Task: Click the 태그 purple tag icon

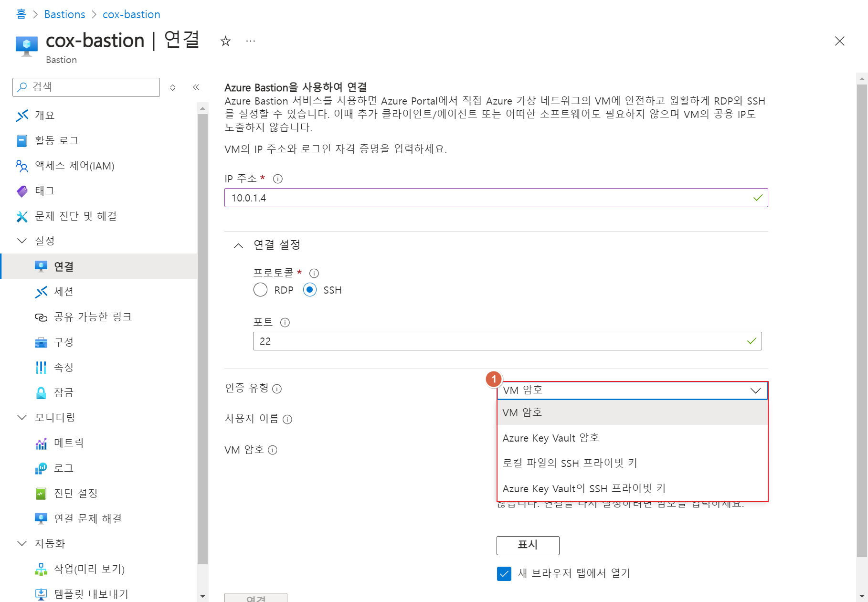Action: 22,191
